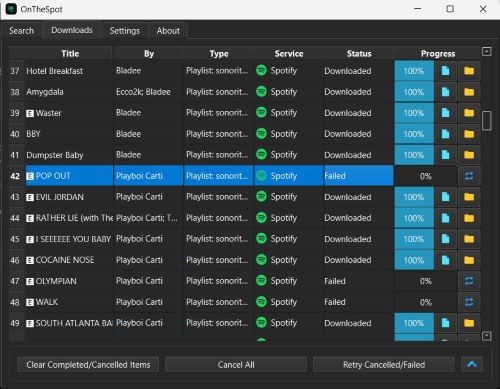Click the 100% progress bar for COCAINE NOSE
Image resolution: width=500 pixels, height=389 pixels.
[x=414, y=260]
